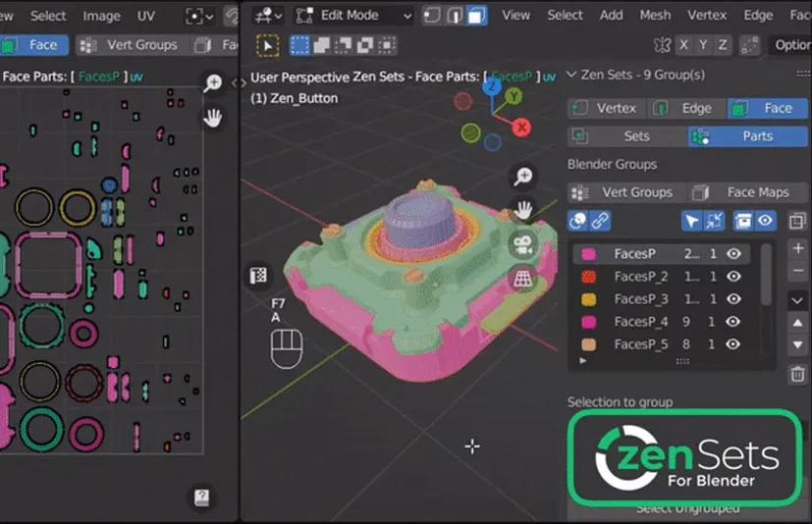Screen dimensions: 812x524
Task: Toggle visibility of FacesP_3 group
Action: coord(733,299)
